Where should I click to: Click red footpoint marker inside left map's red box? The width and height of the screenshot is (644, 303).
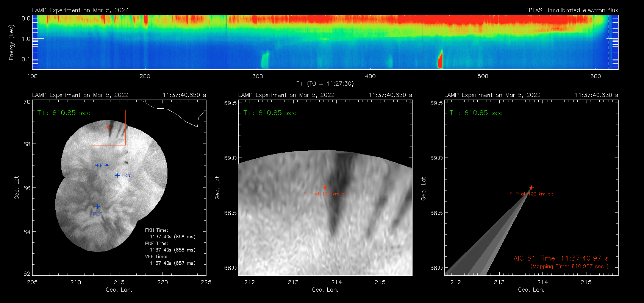coord(108,128)
